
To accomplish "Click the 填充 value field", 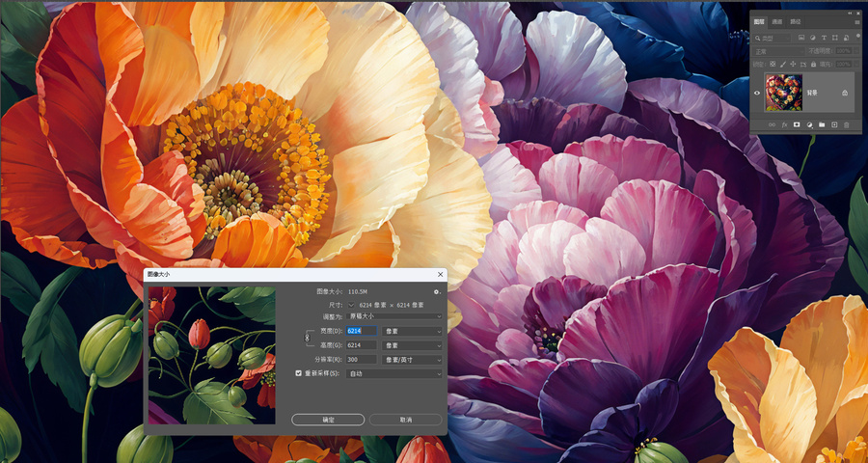I will pos(844,65).
